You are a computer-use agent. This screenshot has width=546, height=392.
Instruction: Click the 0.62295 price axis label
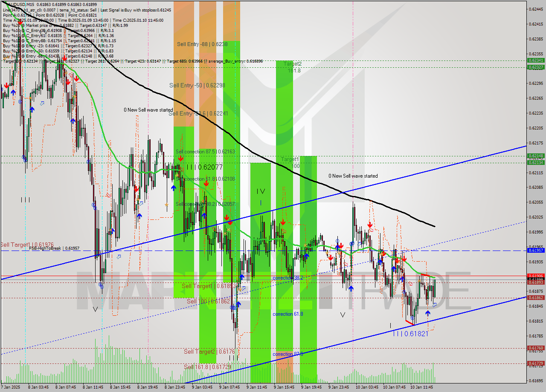click(536, 84)
